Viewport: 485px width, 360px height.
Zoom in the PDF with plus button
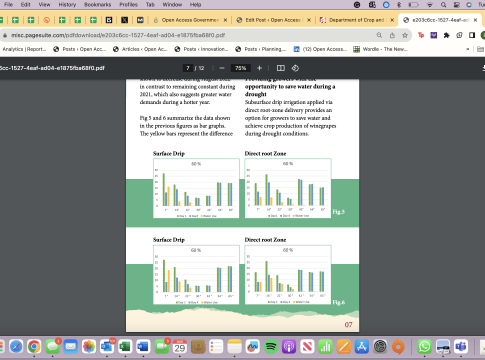point(259,68)
